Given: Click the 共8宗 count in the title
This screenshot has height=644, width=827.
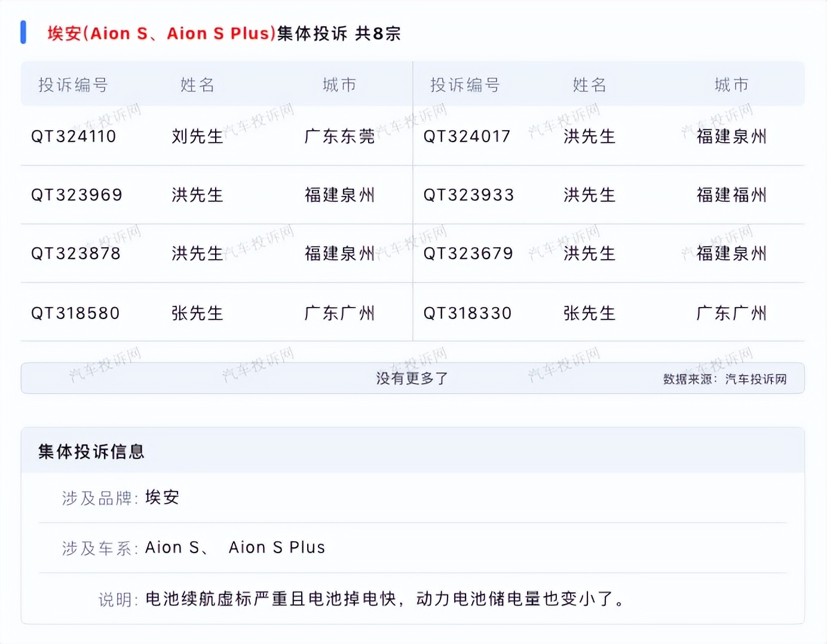Looking at the screenshot, I should click(378, 33).
